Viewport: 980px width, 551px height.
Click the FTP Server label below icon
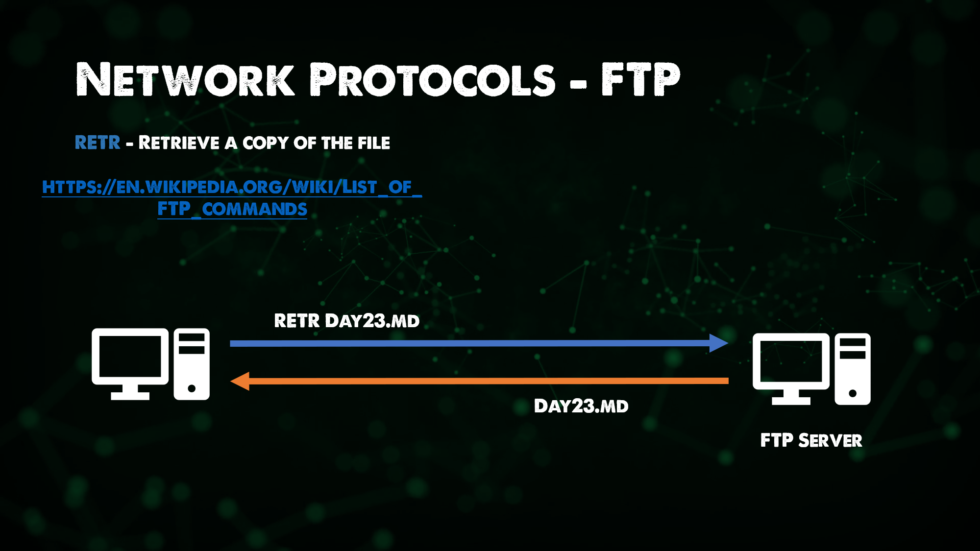point(812,440)
